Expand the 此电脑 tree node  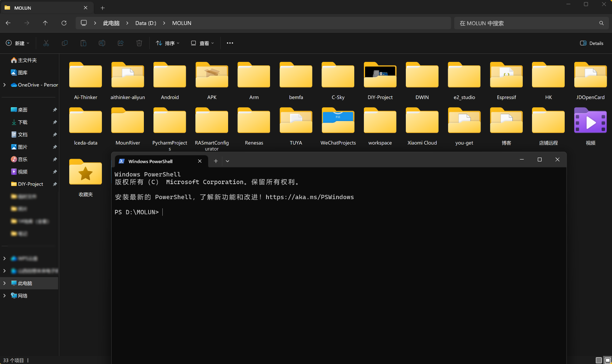tap(5, 283)
